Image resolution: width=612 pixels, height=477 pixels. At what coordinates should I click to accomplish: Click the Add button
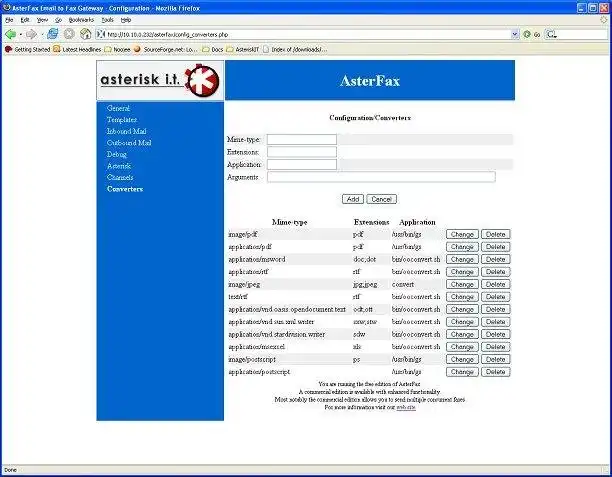(x=353, y=199)
